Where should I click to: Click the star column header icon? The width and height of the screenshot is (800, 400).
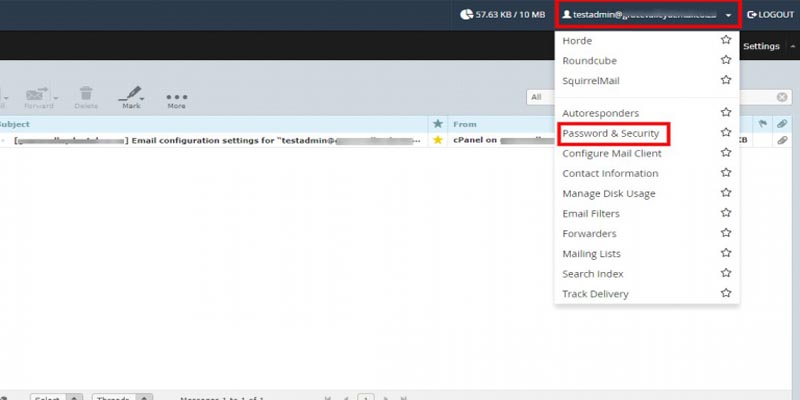(438, 123)
